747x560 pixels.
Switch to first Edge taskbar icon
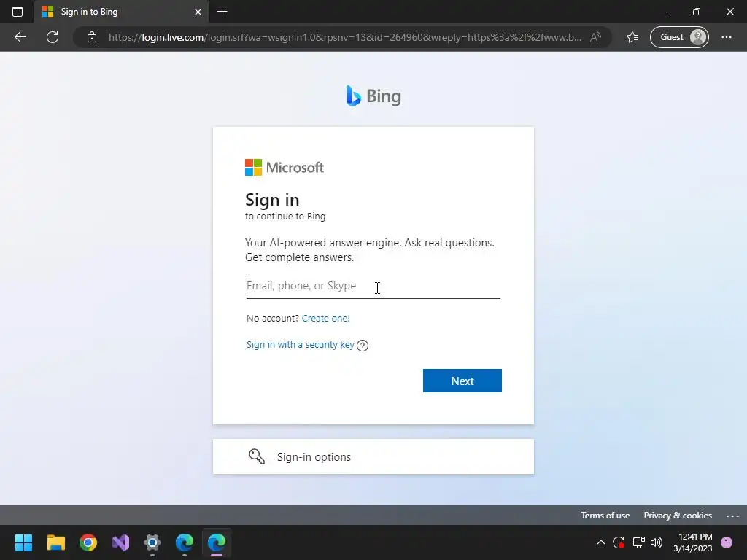point(185,542)
